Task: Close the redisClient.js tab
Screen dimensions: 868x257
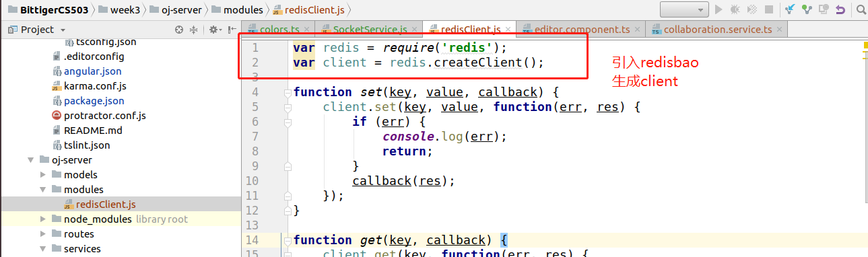Action: point(508,30)
